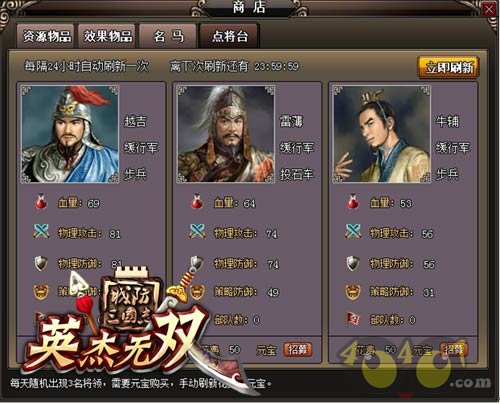This screenshot has width=500, height=404.
Task: Click 雷薄's gold strategy defense badge icon
Action: pos(197,292)
